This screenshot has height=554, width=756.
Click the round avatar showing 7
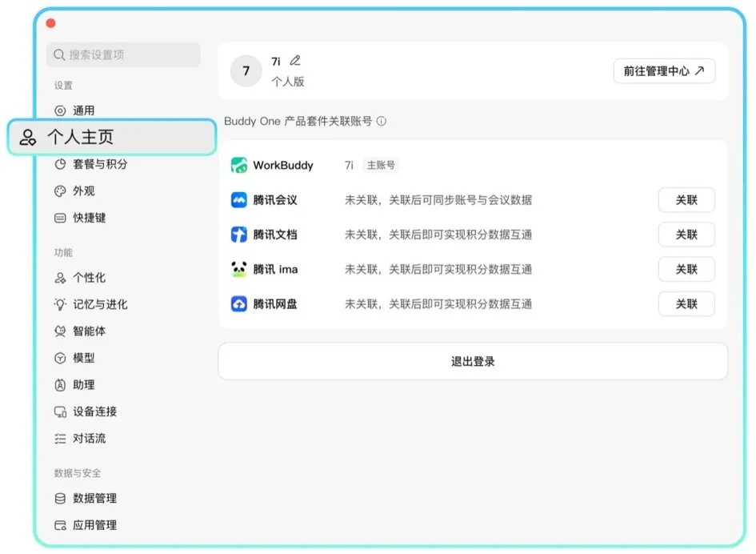pos(246,71)
